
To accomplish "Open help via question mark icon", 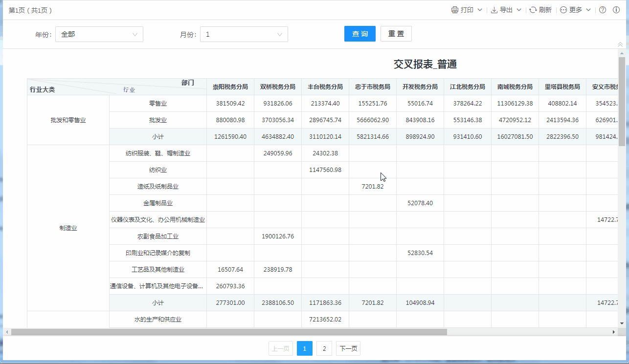I will click(x=603, y=10).
